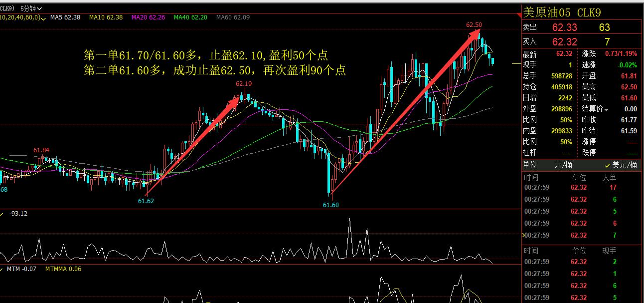Screen dimensions: 644x303
Task: Click the 61.60 low price marker
Action: (x=330, y=205)
